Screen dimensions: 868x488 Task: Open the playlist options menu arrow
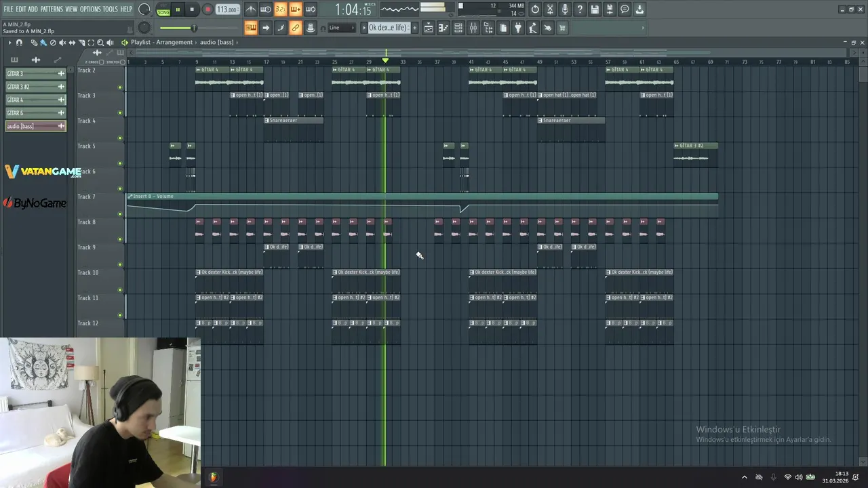coord(9,43)
